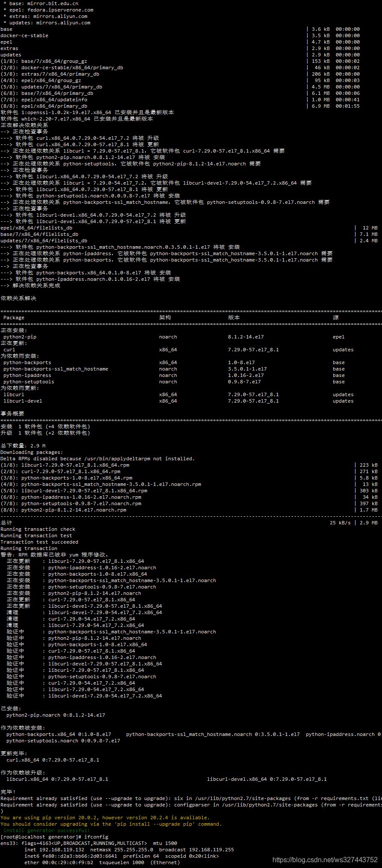Click the '00:01:55' elapsed time value

(347, 106)
